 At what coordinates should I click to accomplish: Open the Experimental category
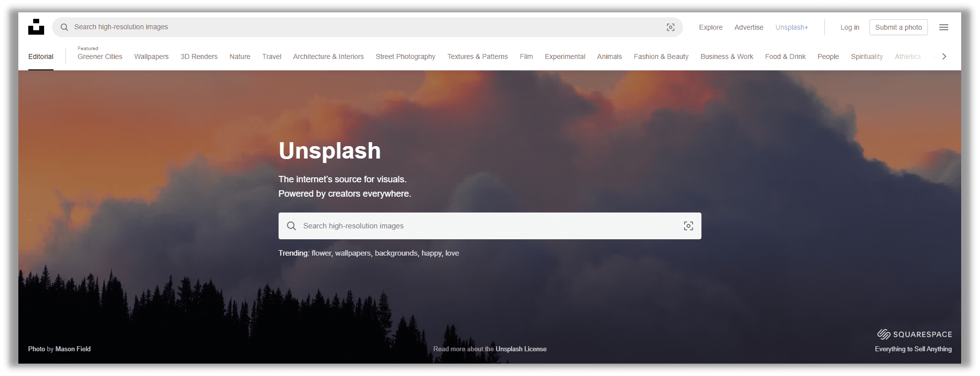click(x=565, y=56)
